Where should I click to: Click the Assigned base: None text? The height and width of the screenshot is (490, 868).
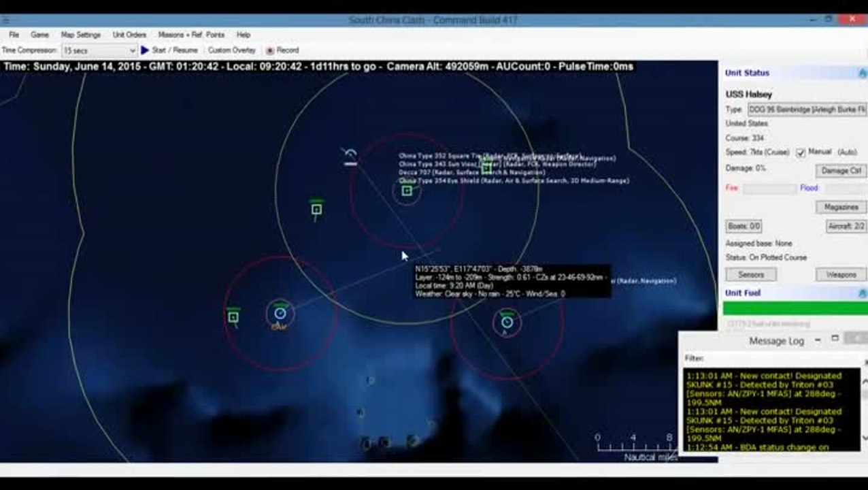[759, 244]
